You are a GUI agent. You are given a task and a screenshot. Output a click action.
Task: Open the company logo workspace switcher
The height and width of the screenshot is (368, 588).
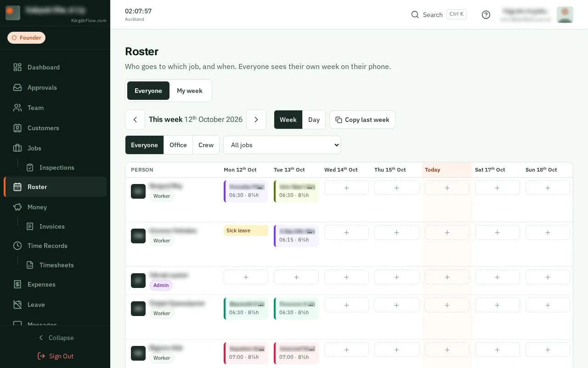pyautogui.click(x=13, y=13)
